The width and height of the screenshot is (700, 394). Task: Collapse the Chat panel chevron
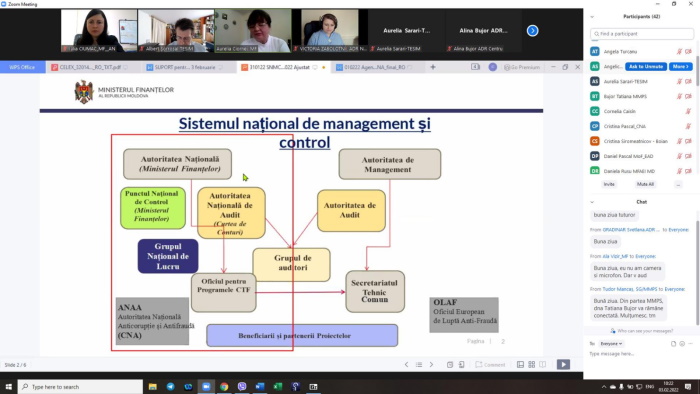[x=592, y=202]
